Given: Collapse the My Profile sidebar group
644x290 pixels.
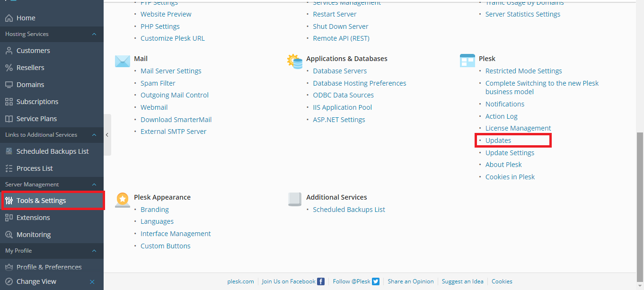Looking at the screenshot, I should [x=94, y=251].
